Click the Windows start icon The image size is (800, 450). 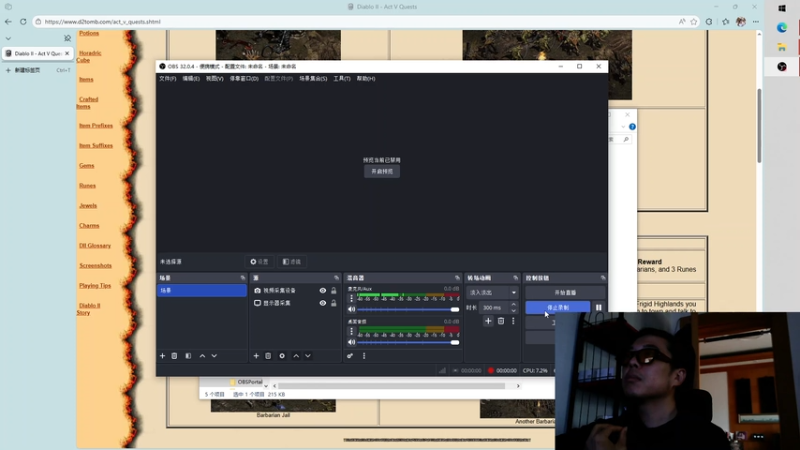782,8
